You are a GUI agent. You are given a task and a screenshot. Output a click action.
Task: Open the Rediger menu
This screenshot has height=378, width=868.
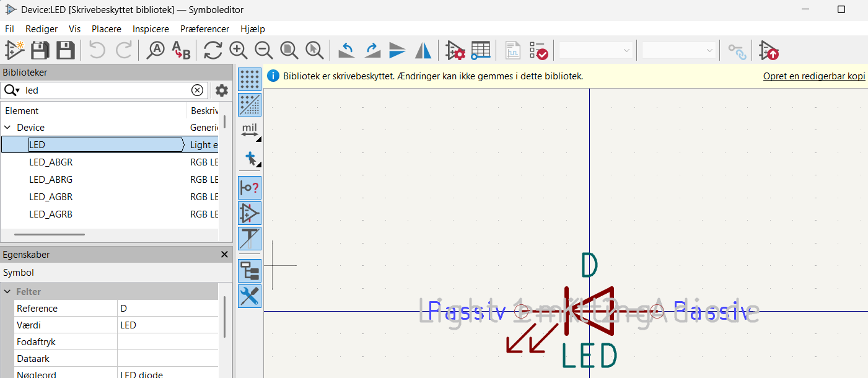(42, 29)
